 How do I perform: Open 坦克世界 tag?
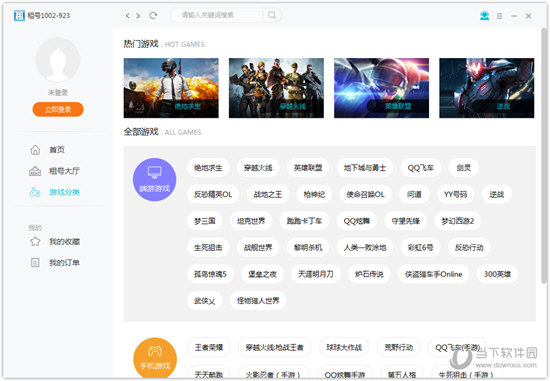pos(251,221)
